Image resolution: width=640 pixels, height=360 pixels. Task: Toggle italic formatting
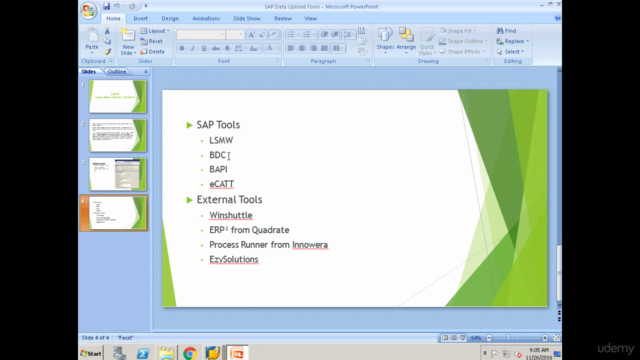193,48
